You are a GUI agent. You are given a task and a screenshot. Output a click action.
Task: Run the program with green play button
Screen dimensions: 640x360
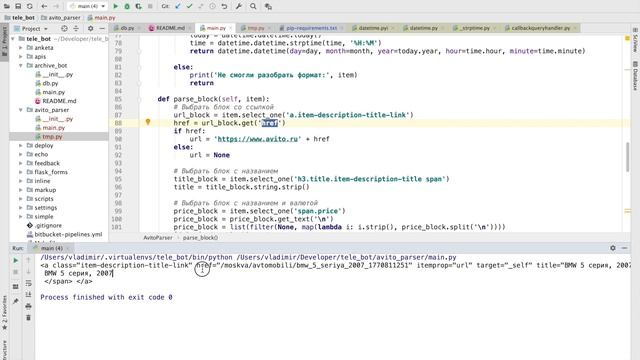click(x=116, y=7)
